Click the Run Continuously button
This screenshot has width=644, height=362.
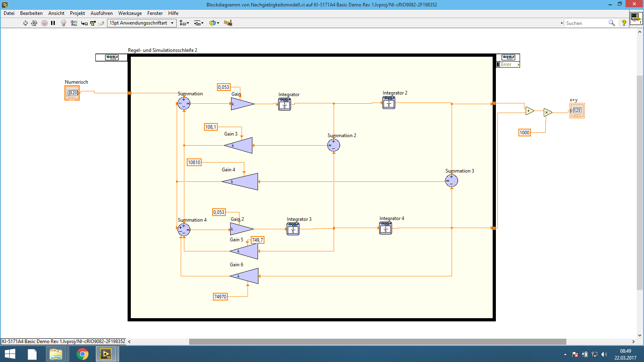pos(34,23)
